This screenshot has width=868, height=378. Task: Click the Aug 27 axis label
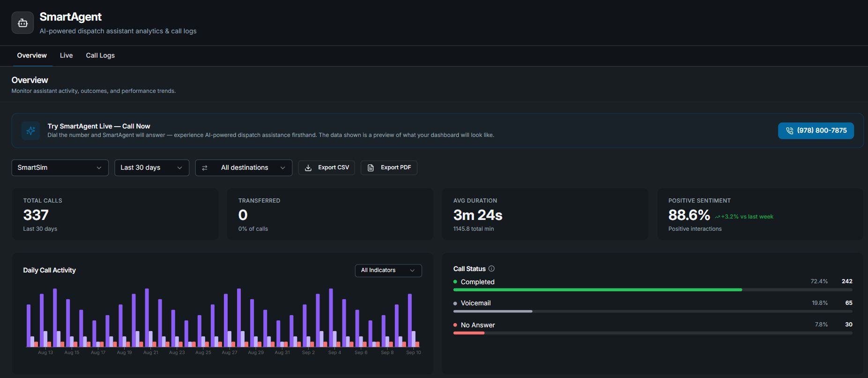coord(230,353)
